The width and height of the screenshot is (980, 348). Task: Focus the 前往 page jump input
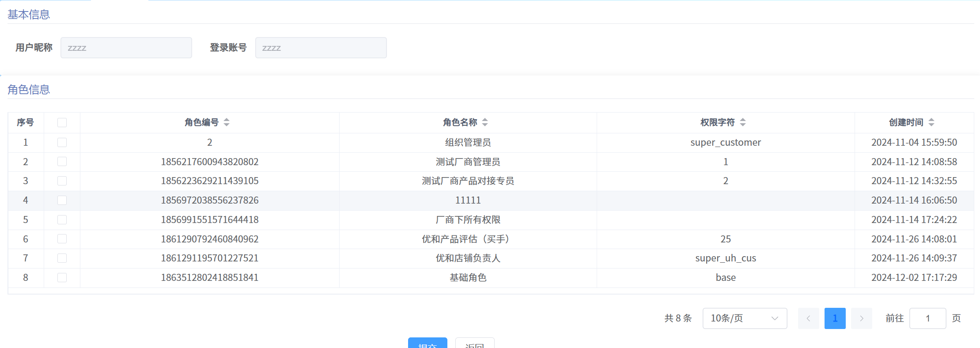tap(927, 318)
